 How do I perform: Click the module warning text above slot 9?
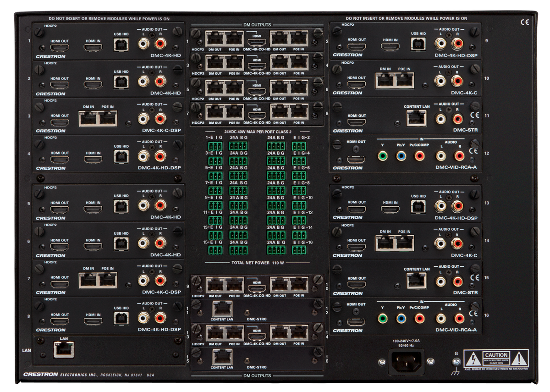(x=407, y=18)
